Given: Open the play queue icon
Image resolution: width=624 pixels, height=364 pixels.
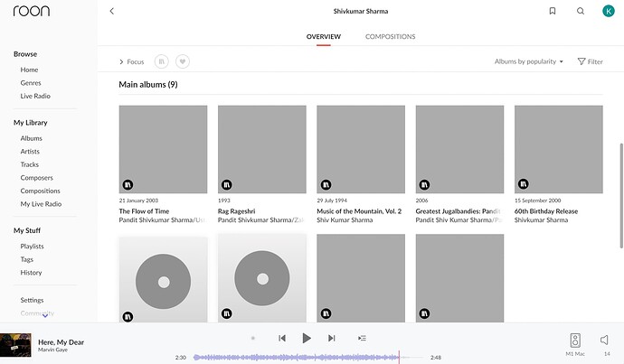Looking at the screenshot, I should tap(362, 338).
